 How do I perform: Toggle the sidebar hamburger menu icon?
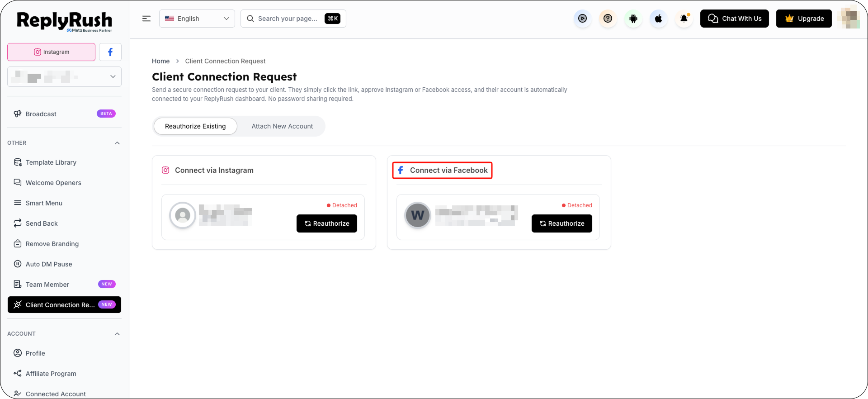[146, 19]
